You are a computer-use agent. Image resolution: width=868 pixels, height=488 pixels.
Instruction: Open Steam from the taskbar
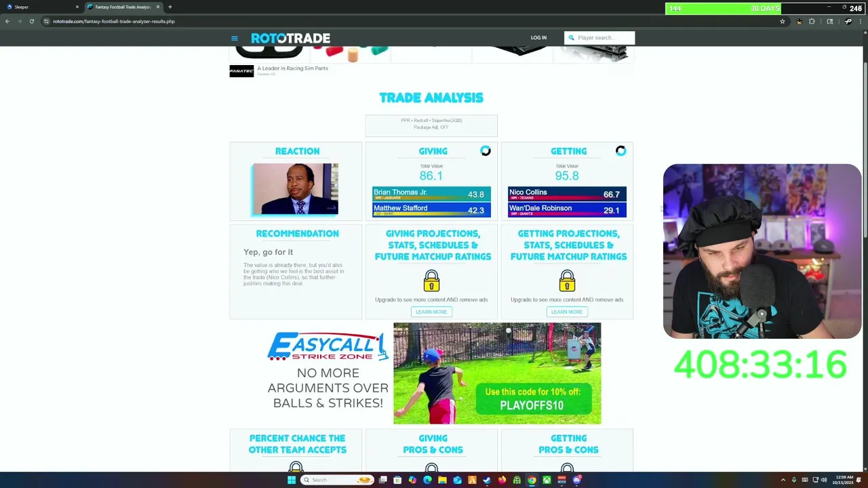(x=487, y=480)
